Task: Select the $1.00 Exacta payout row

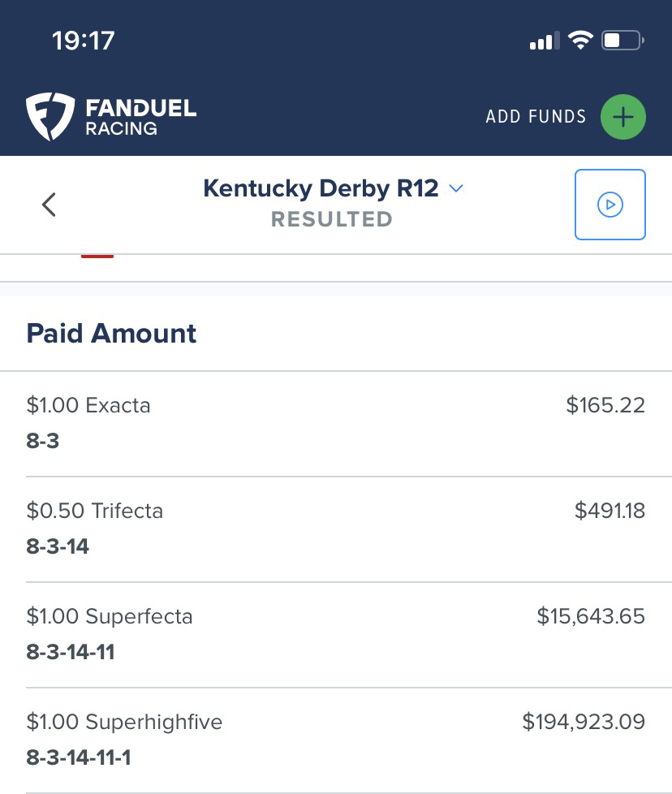Action: (336, 423)
